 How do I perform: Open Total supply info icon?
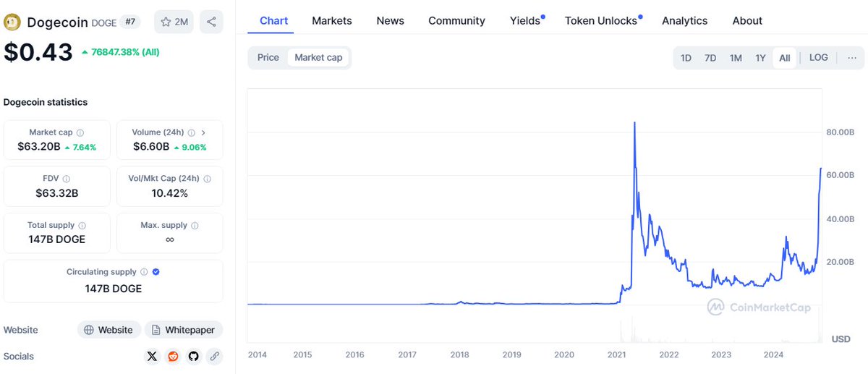click(x=82, y=226)
